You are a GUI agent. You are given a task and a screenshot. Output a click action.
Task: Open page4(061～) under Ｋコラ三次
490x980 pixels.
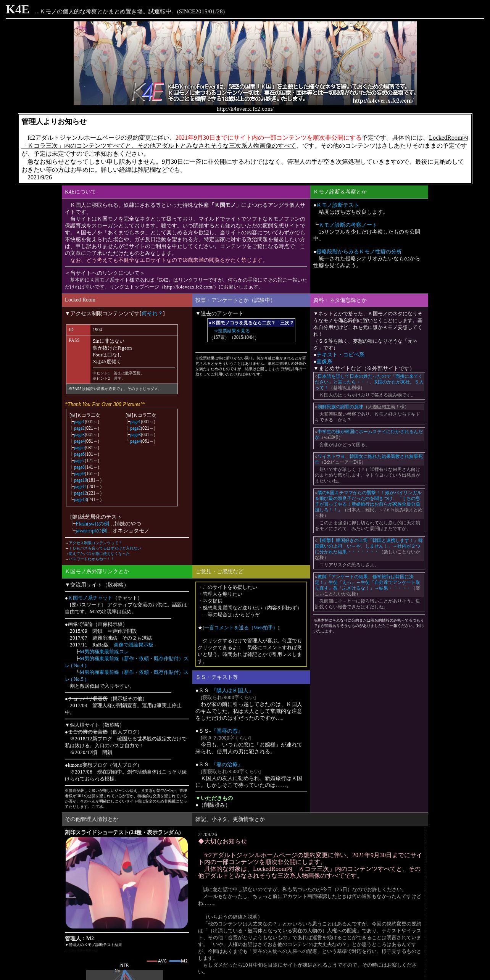pyautogui.click(x=135, y=441)
